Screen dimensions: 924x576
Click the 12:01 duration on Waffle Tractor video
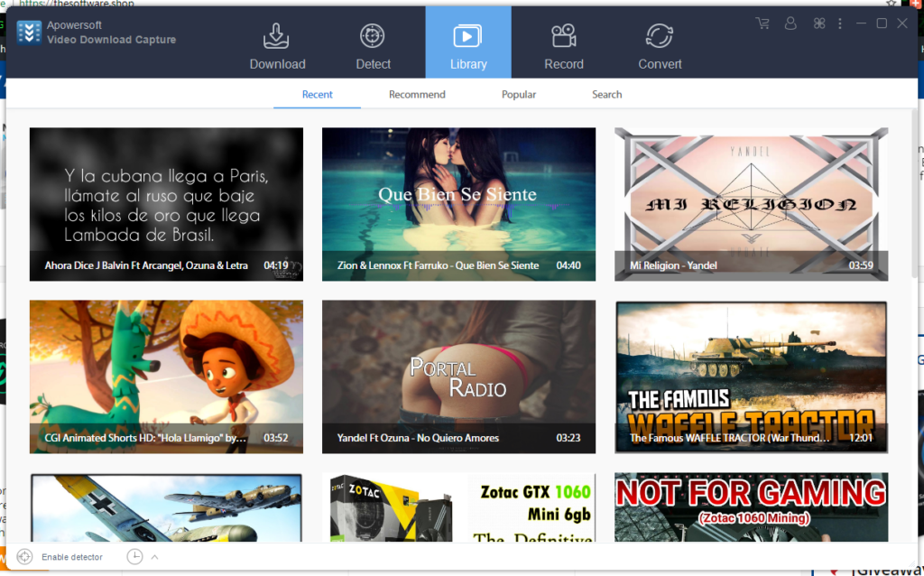(860, 438)
